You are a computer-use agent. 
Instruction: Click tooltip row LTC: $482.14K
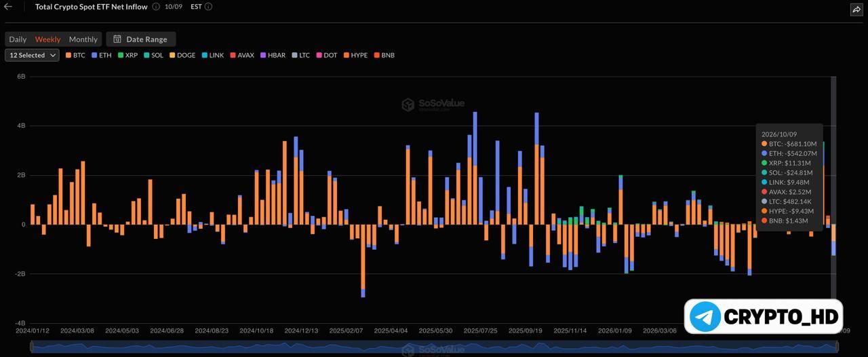pyautogui.click(x=787, y=202)
